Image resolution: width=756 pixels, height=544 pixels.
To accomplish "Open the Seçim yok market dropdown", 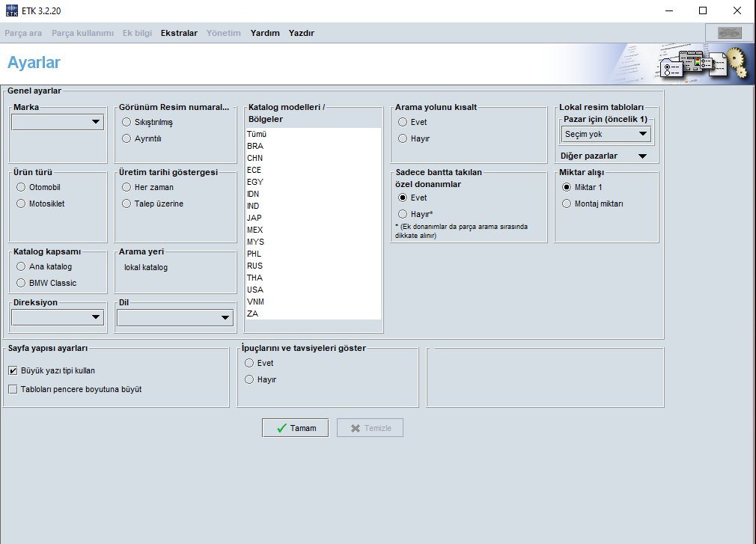I will (x=606, y=134).
